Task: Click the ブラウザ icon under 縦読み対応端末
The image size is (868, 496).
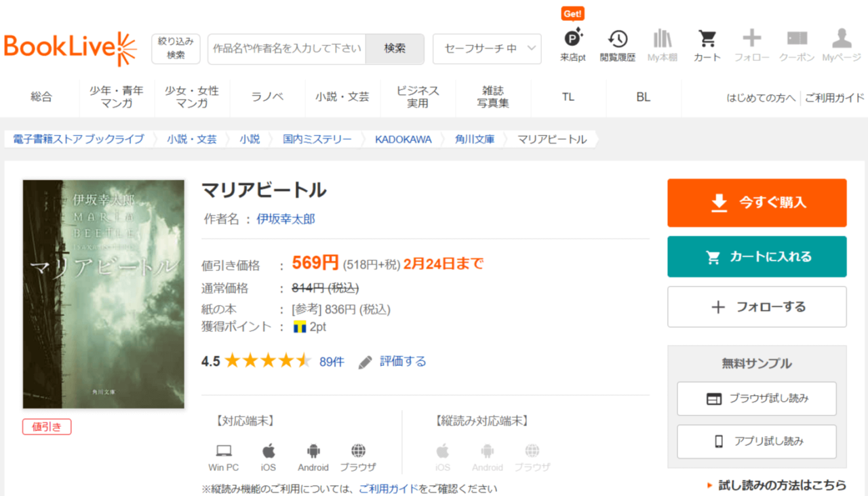Action: point(532,451)
